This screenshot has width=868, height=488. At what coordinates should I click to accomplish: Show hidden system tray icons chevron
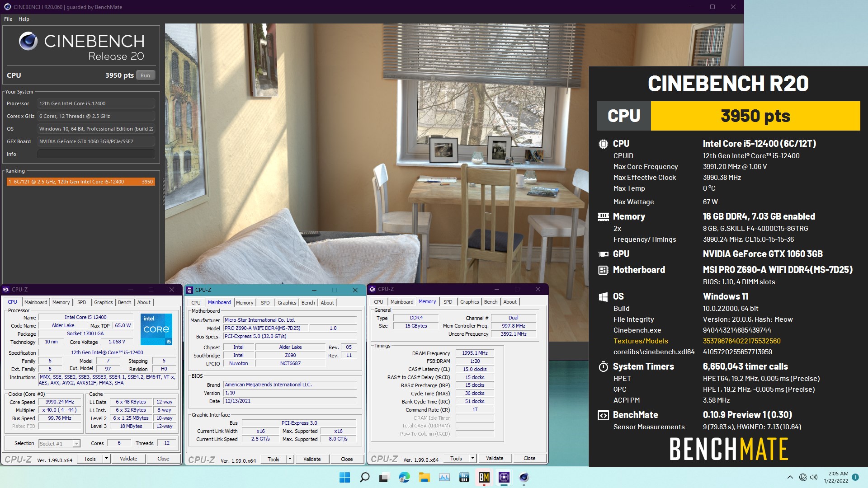[x=790, y=477]
